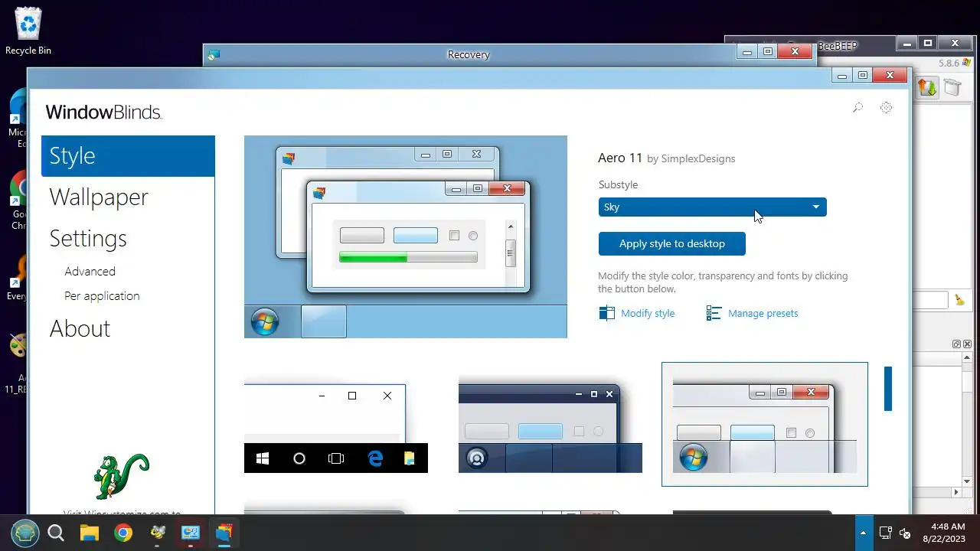This screenshot has height=551, width=980.
Task: Open the Microsoft Edge desktop shortcut
Action: (x=19, y=118)
